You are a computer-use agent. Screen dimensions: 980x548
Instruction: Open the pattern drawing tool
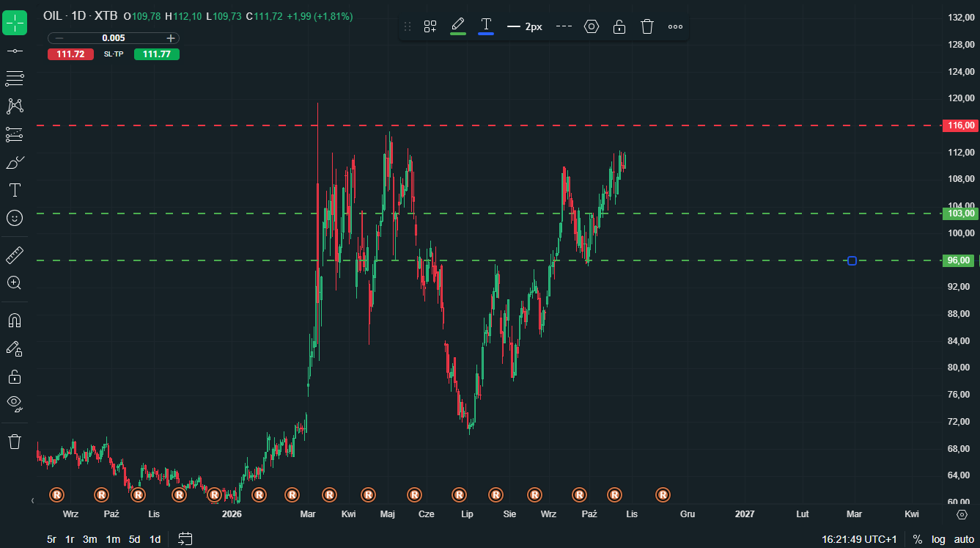tap(15, 106)
